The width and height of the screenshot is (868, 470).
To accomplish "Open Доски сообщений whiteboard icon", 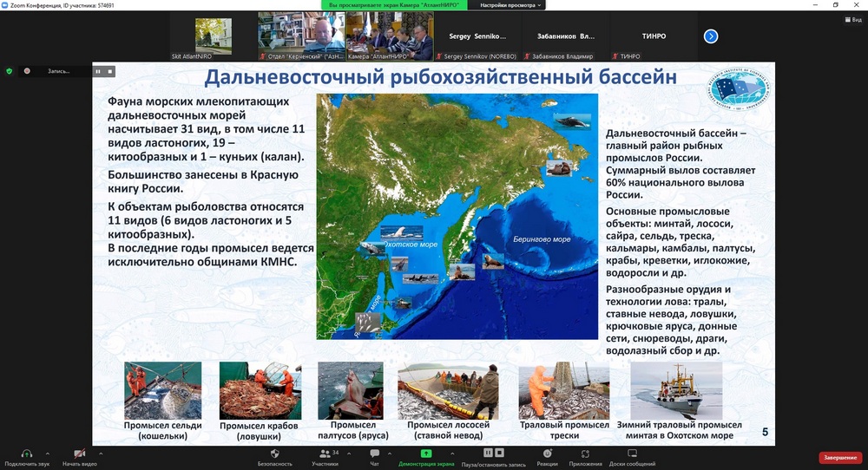I will point(632,454).
